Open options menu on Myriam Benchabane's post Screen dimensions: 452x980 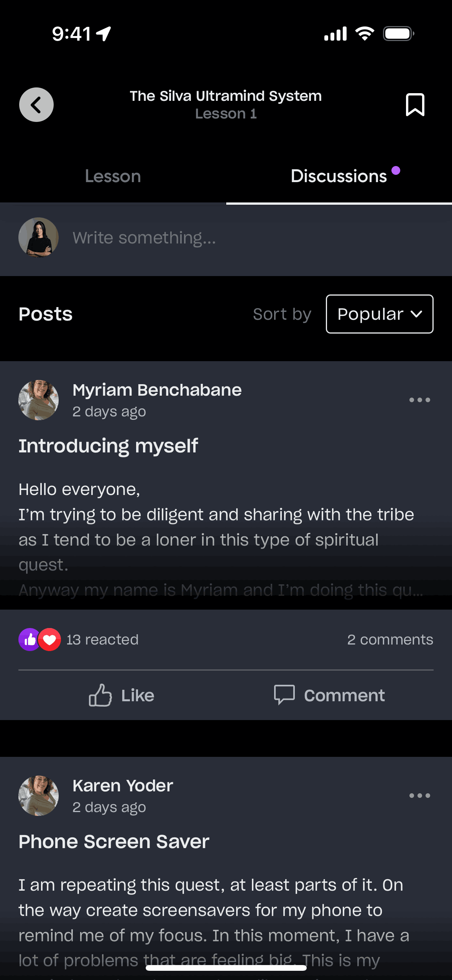pyautogui.click(x=419, y=400)
